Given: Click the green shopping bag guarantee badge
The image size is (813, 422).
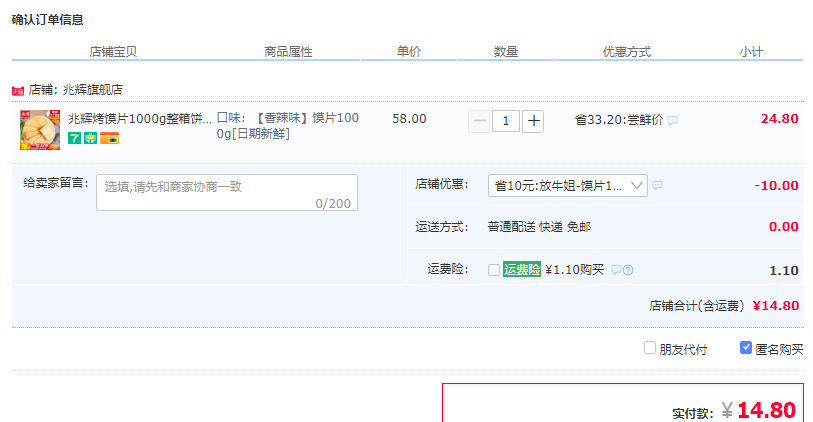Looking at the screenshot, I should pyautogui.click(x=90, y=138).
